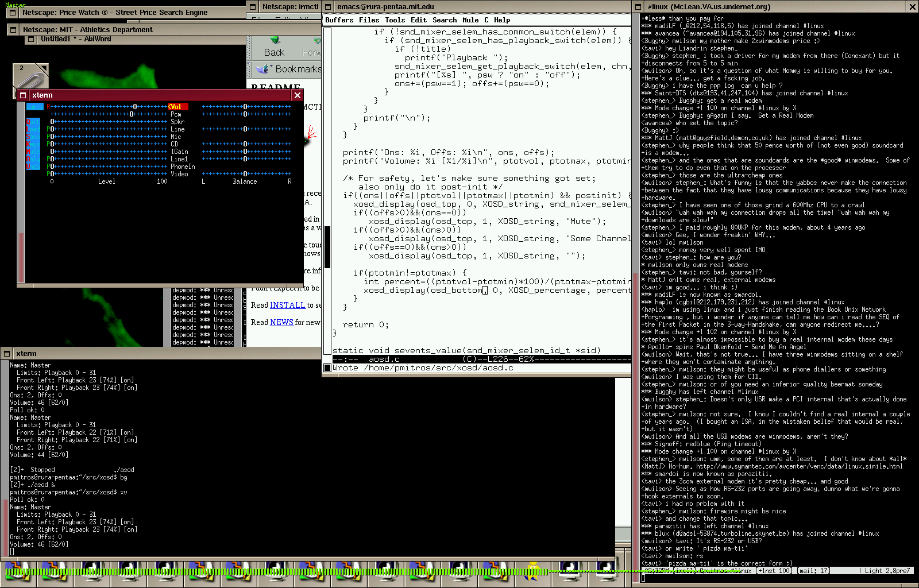Click emacs mode line showing aosd.c
The height and width of the screenshot is (588, 919).
click(x=481, y=359)
